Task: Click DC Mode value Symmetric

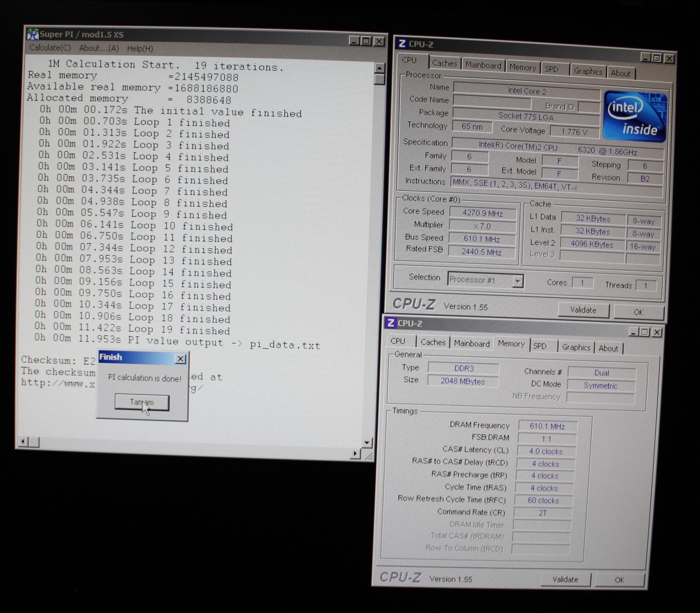Action: [601, 386]
